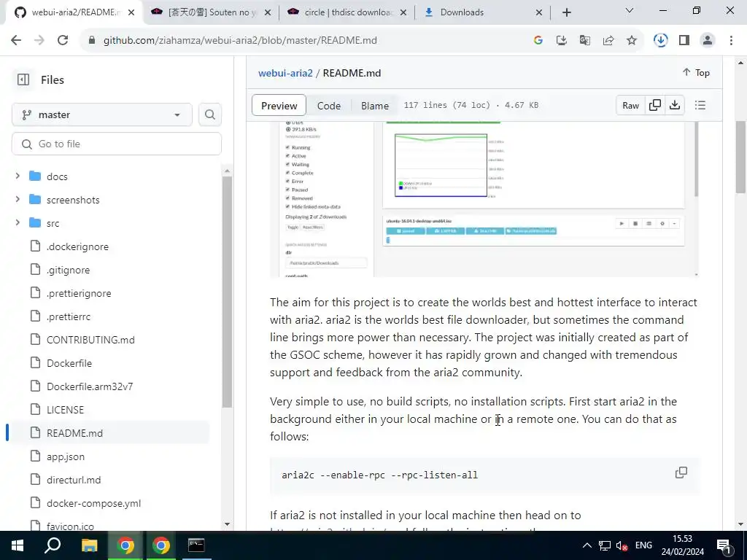Click file tree scrollbar down arrow

pyautogui.click(x=227, y=524)
